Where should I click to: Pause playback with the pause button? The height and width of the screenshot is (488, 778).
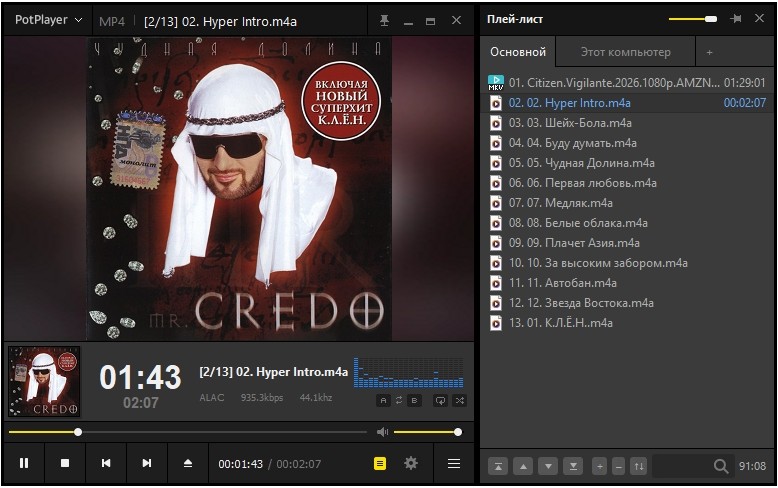(24, 463)
